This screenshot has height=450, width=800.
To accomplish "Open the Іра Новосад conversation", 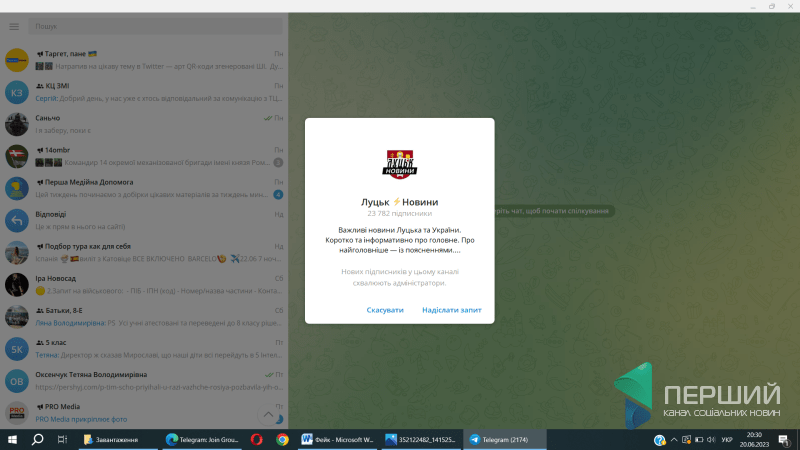I will click(150, 284).
